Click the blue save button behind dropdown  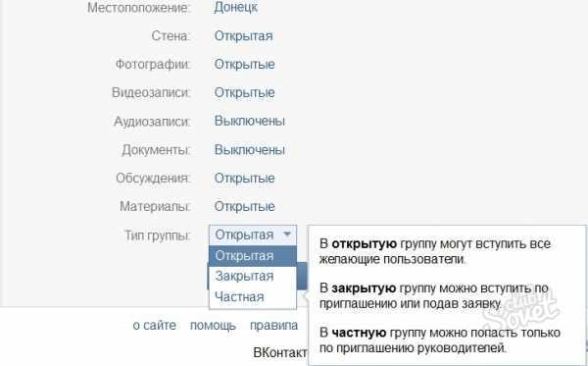[x=302, y=276]
